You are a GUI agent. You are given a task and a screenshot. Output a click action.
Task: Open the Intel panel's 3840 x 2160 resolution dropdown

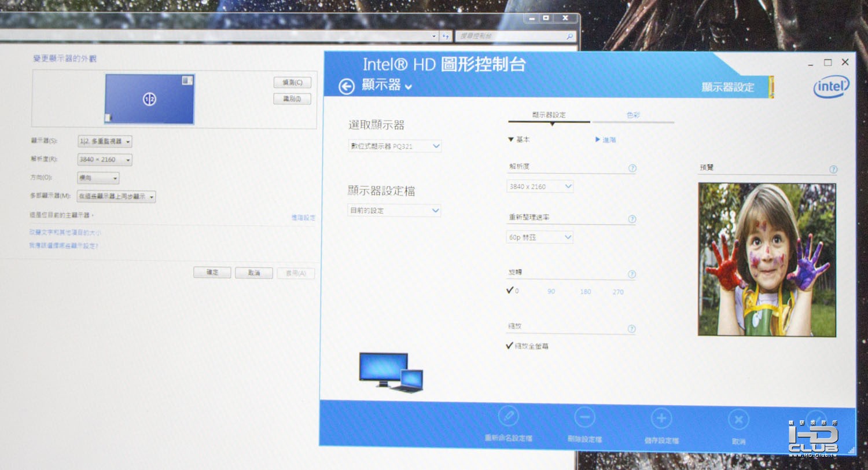[540, 186]
